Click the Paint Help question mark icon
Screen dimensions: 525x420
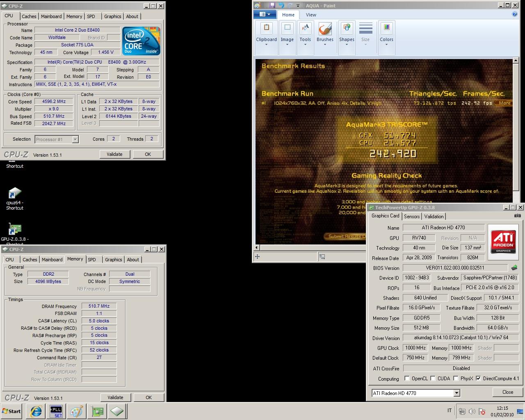click(x=514, y=14)
